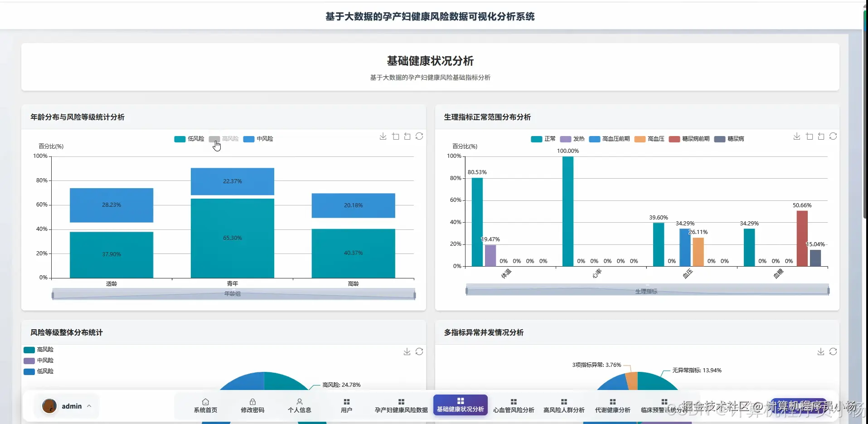Toggle 糖尿病 series legend
868x424 pixels.
tap(729, 139)
